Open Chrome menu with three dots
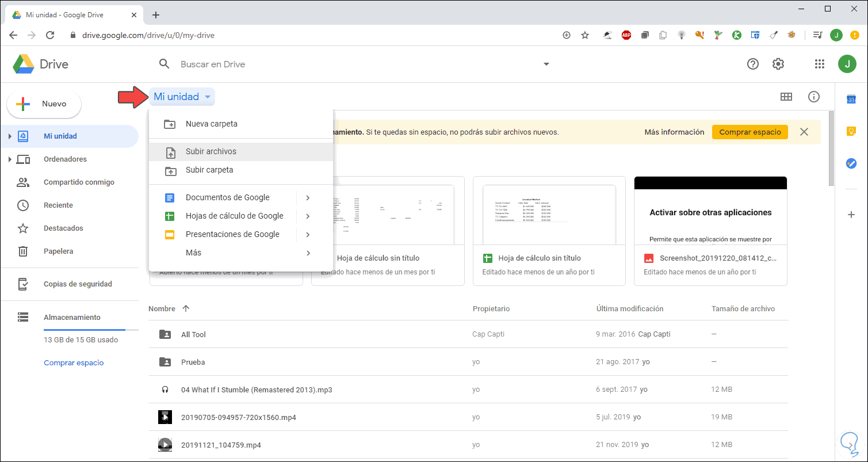The width and height of the screenshot is (868, 462). [855, 35]
